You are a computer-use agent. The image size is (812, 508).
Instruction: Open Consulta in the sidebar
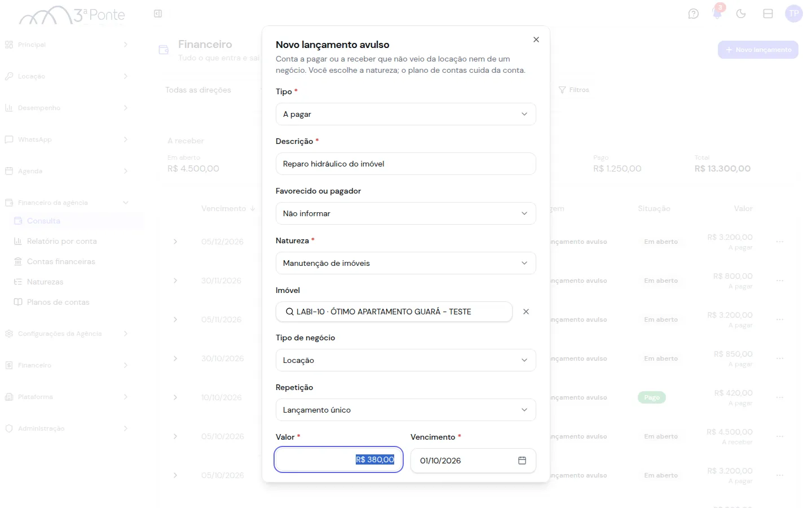pyautogui.click(x=77, y=221)
